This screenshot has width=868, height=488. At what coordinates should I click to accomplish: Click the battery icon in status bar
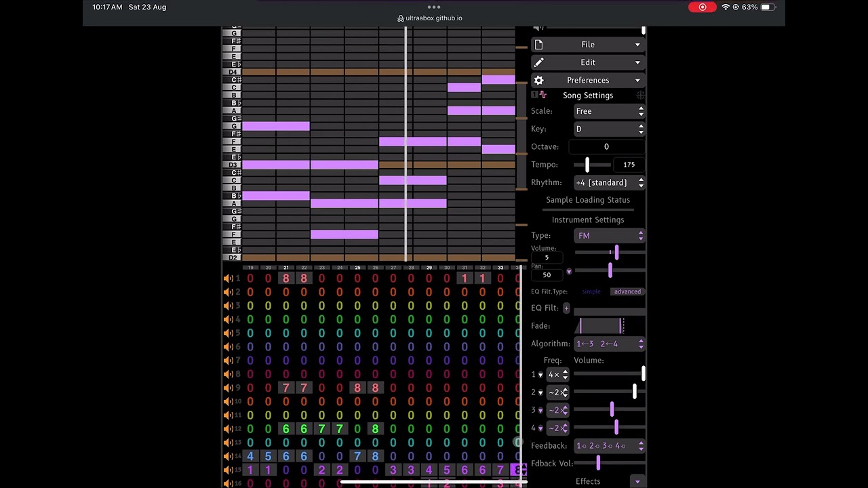[768, 7]
